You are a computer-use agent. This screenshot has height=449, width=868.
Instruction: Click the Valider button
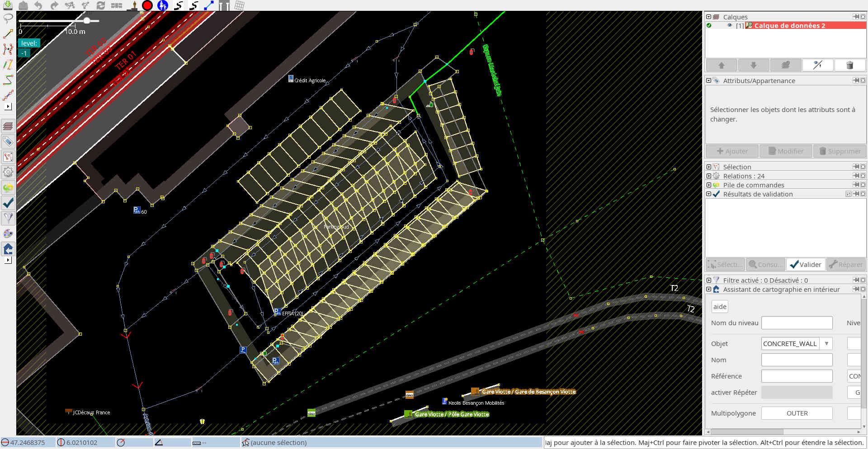pyautogui.click(x=806, y=265)
